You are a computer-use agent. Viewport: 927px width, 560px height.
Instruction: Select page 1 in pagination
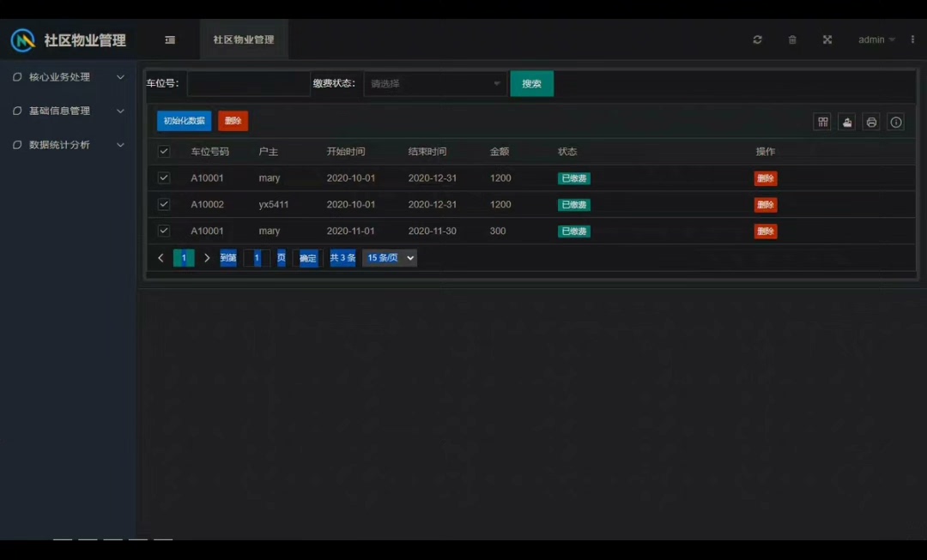[x=184, y=257]
